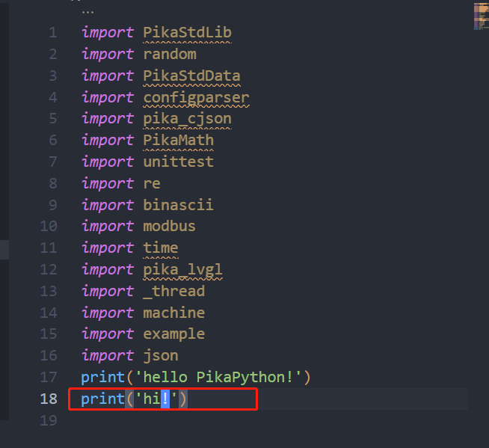Screen dimensions: 489x448
Task: Click the PikaMath underlined module
Action: (x=179, y=140)
